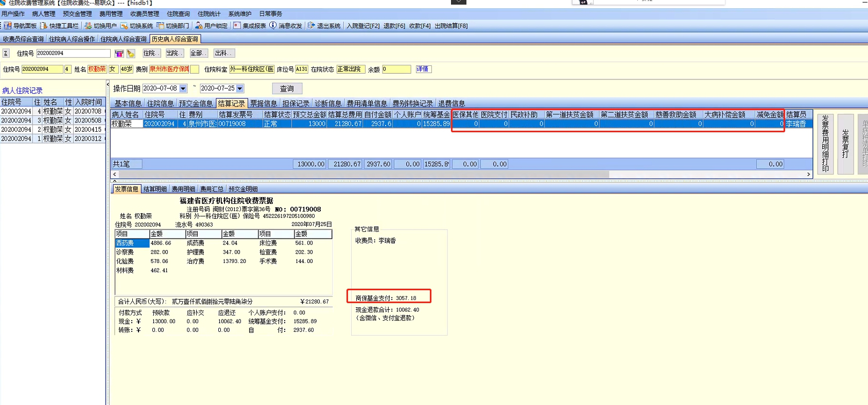This screenshot has width=868, height=405.
Task: Click the 全部 filter button
Action: tap(198, 53)
